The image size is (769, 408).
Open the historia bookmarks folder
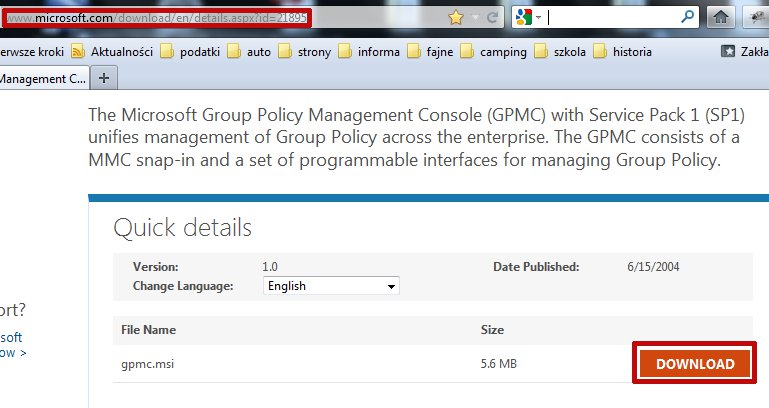[623, 51]
